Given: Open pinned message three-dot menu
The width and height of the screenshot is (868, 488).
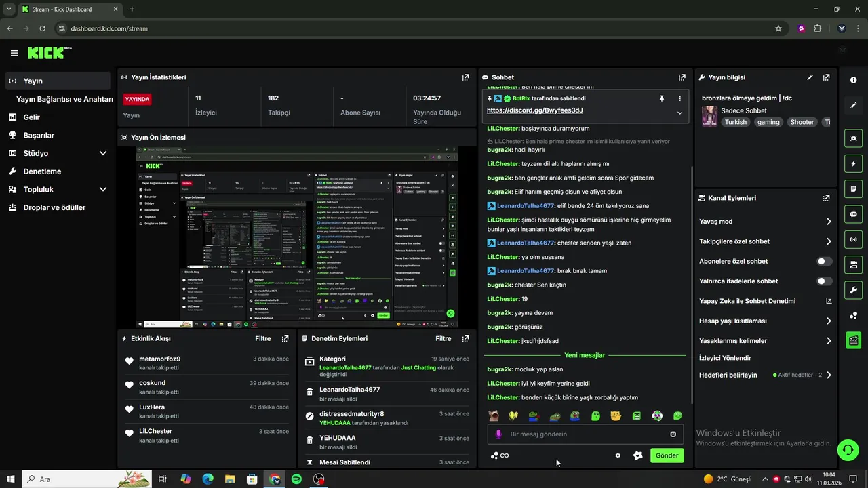Looking at the screenshot, I should coord(679,98).
